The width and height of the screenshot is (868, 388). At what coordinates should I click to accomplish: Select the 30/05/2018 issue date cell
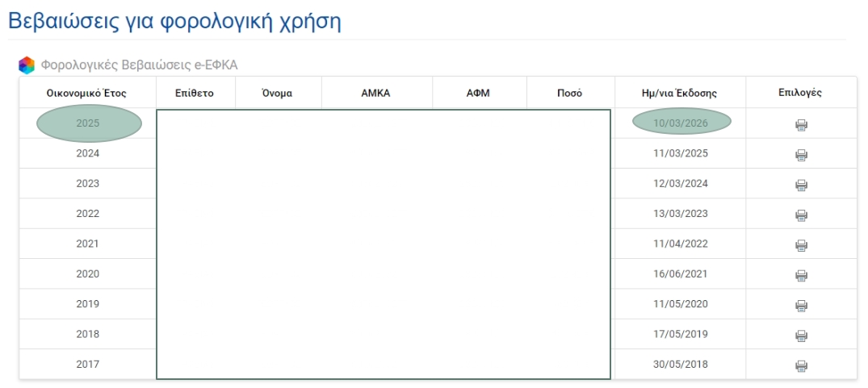click(680, 365)
